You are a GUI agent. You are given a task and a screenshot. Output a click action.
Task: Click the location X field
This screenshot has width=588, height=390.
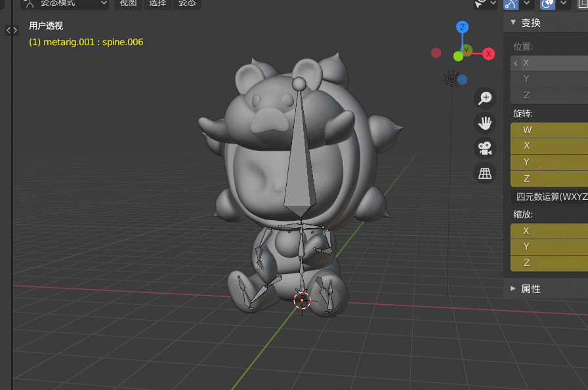click(549, 63)
